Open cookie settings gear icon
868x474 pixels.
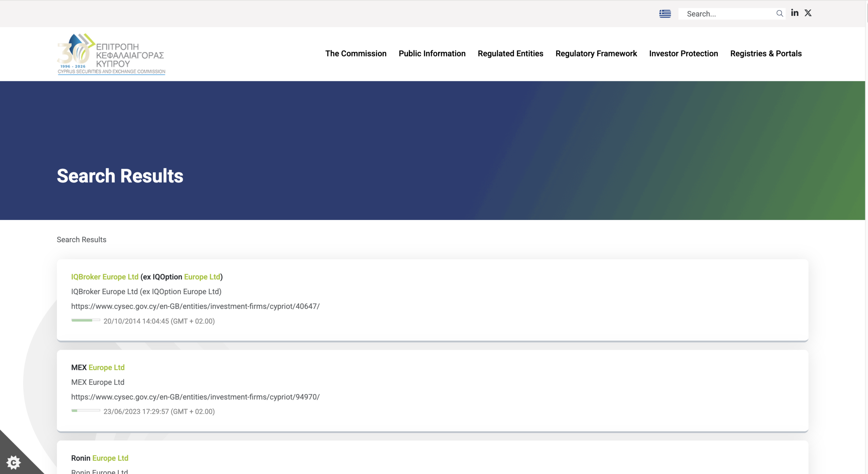pos(14,462)
